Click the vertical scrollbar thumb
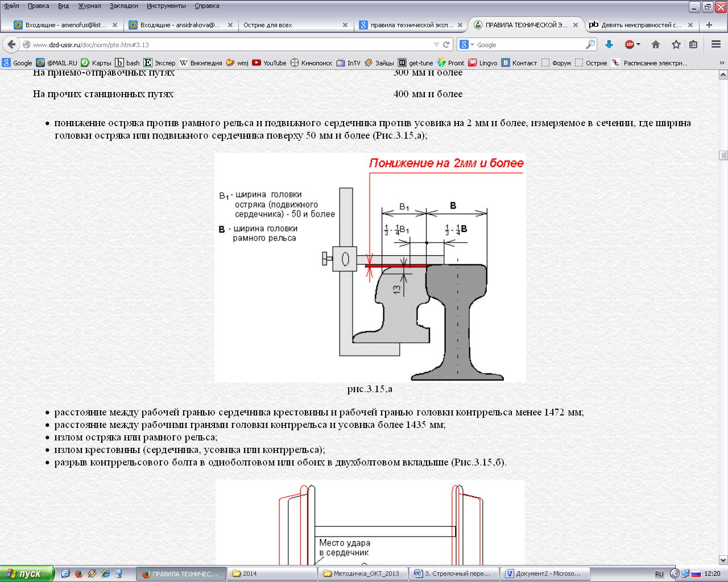 click(723, 155)
